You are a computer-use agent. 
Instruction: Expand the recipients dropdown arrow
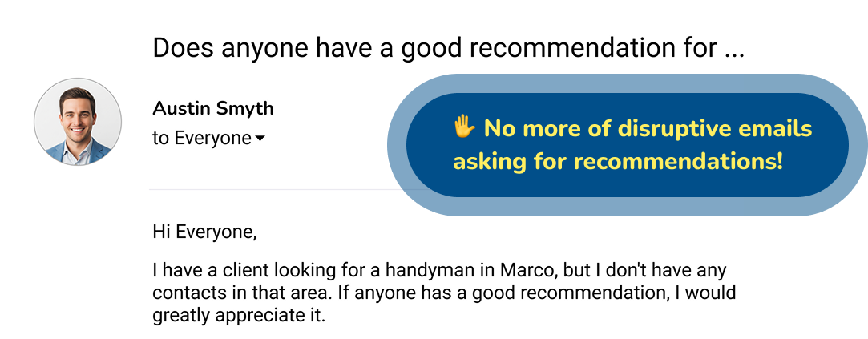coord(260,139)
